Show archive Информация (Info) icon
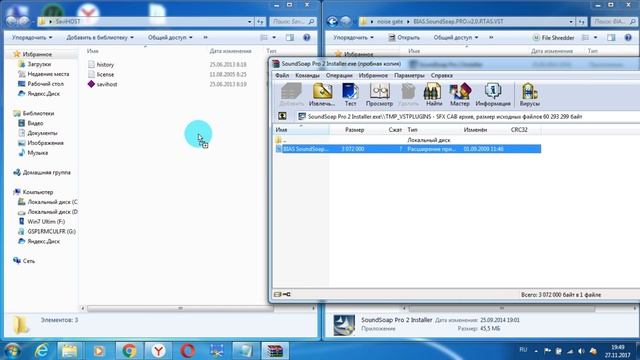Screen dimensions: 640x360 [493, 95]
